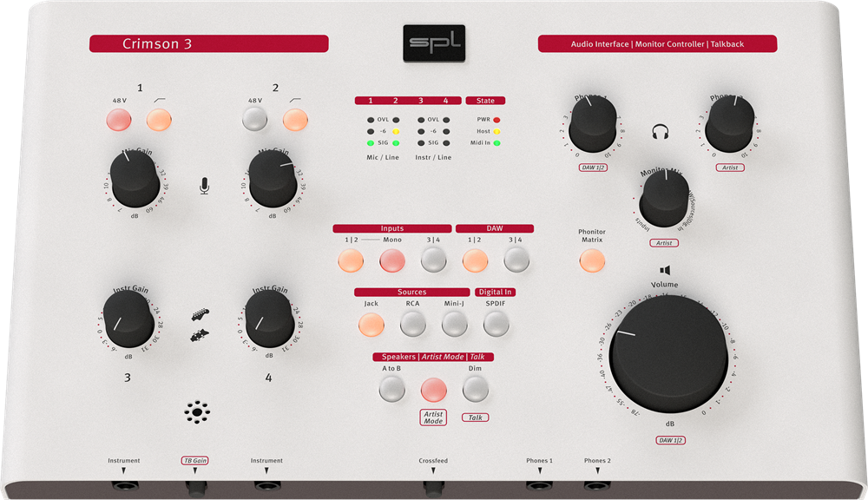Click the 'Phones 1' jack label

[x=539, y=460]
